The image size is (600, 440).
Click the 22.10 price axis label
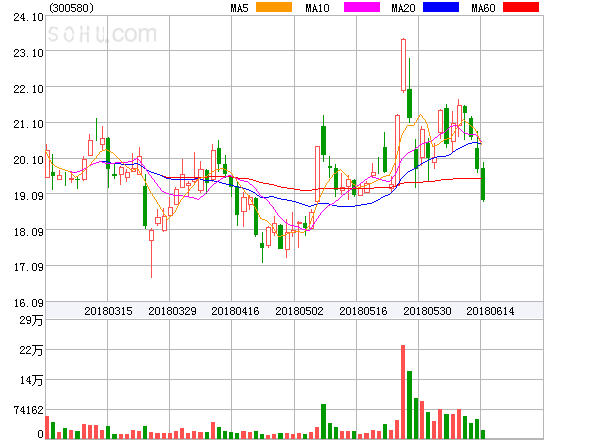point(28,89)
